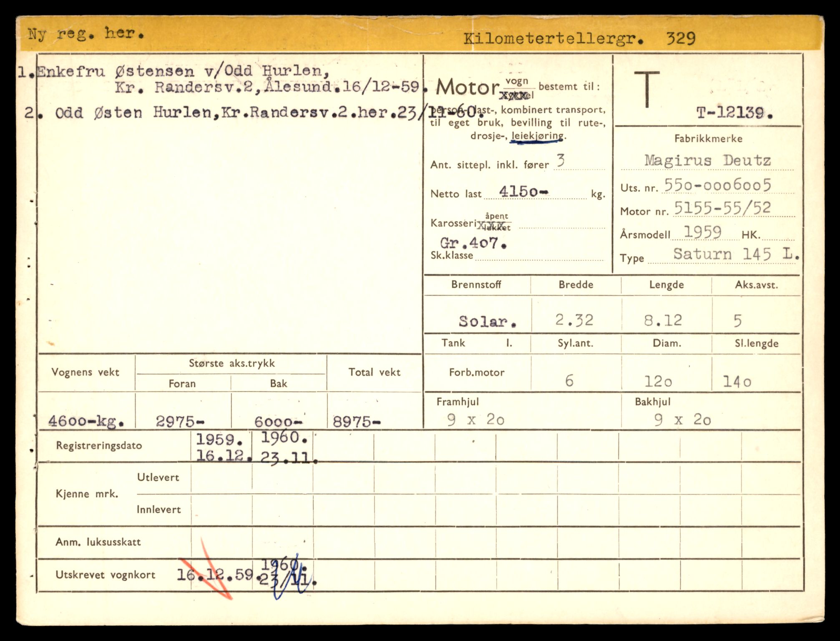Click the Framhjul size 9 x 20
The width and height of the screenshot is (840, 641).
[475, 419]
